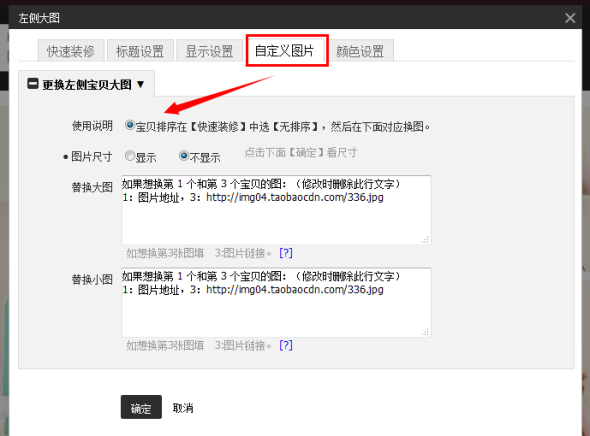Image resolution: width=590 pixels, height=436 pixels.
Task: Select the 自定义图片 tab
Action: point(285,50)
